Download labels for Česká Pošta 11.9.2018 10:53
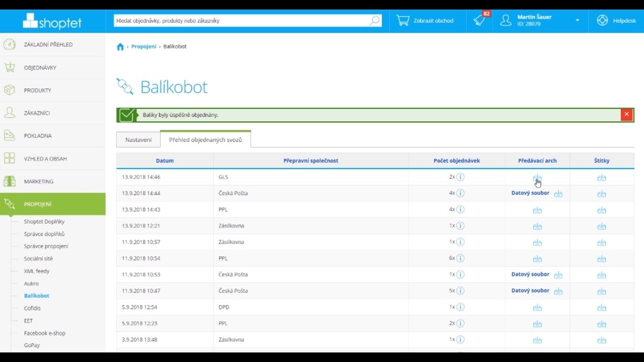Screen dimensions: 644x362 [602, 275]
